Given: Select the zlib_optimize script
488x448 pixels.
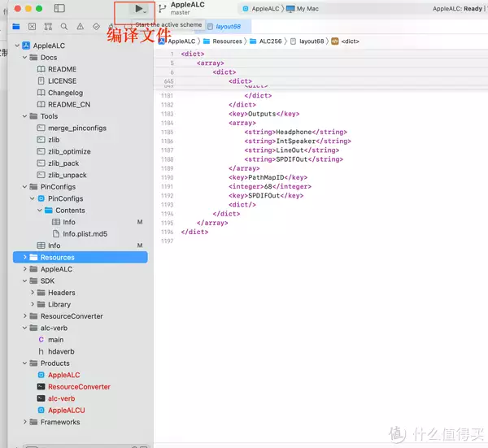Looking at the screenshot, I should pos(69,151).
